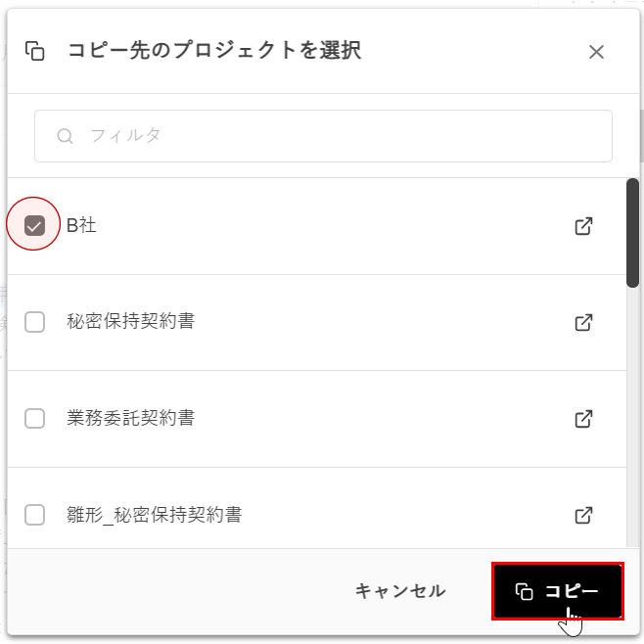Open 業務委託契約書 via external link icon

pos(583,418)
